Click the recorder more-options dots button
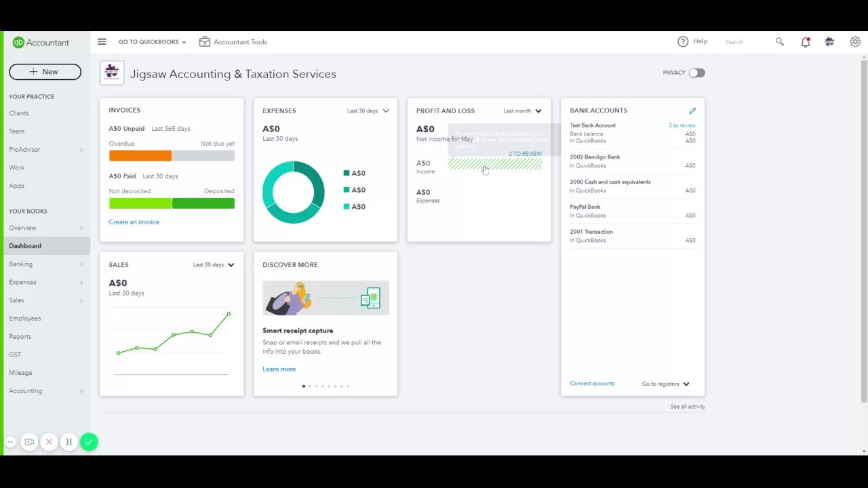868x488 pixels. point(10,442)
